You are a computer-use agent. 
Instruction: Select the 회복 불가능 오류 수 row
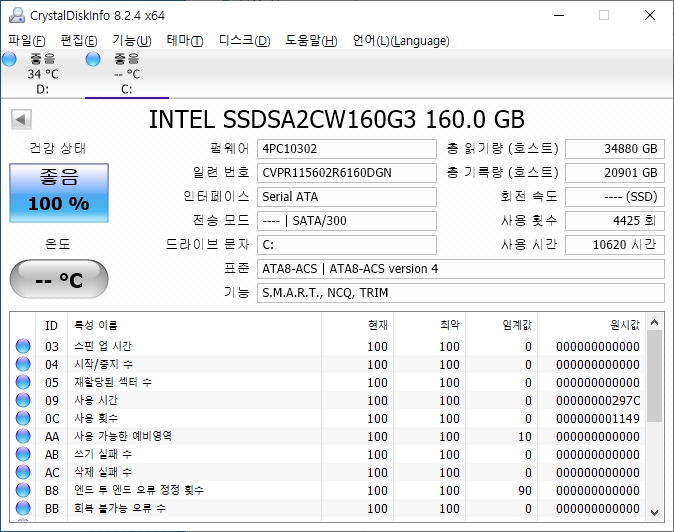click(328, 508)
